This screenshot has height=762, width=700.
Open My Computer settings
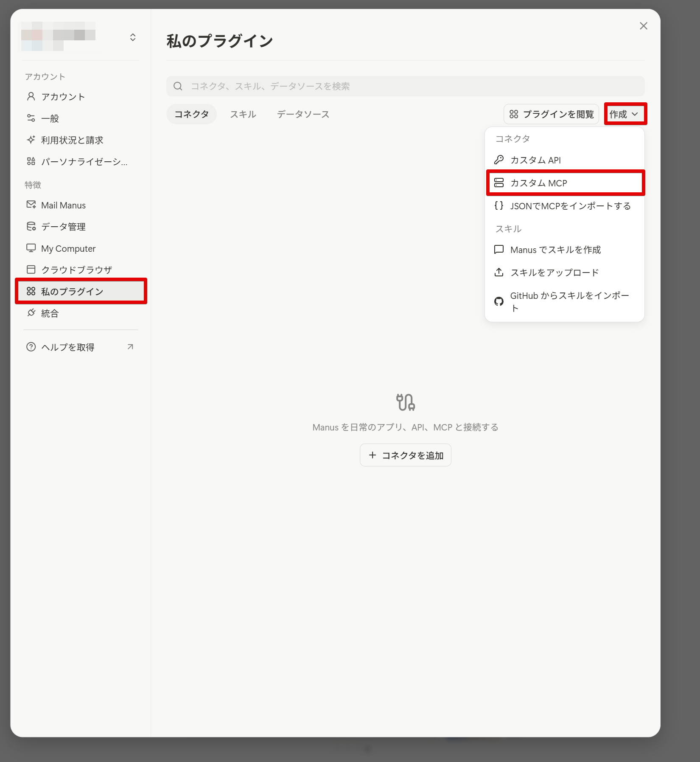tap(81, 248)
